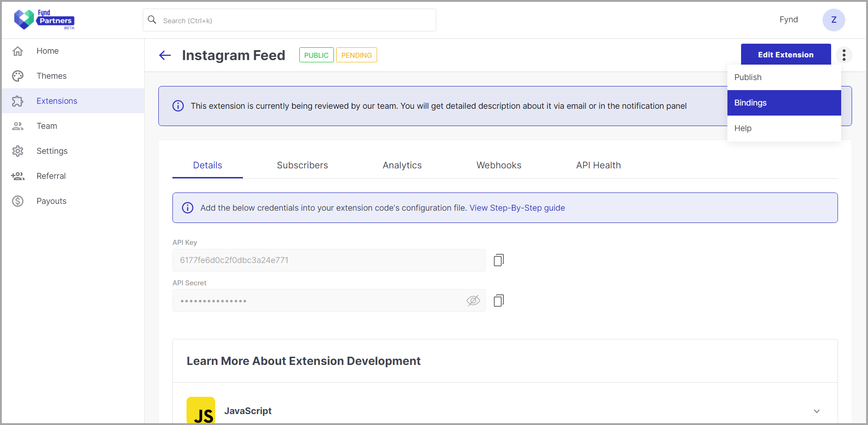Switch to the API Health tab
Screen dimensions: 868x425
point(598,165)
